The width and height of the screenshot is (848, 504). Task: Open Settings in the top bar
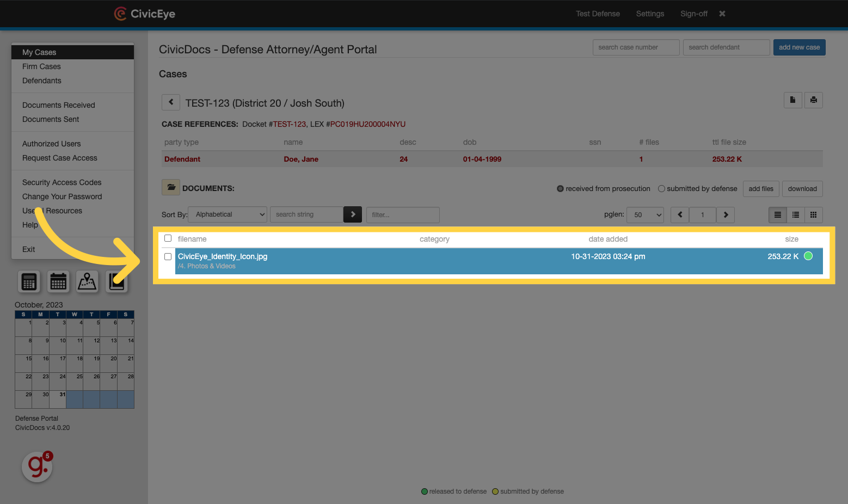pos(650,14)
